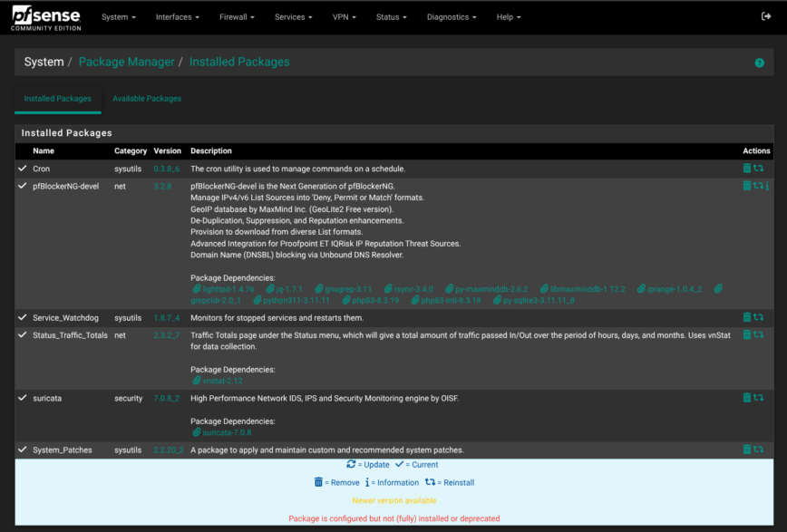787x532 pixels.
Task: Open suricata version 7.0.8_2 link
Action: pos(167,398)
